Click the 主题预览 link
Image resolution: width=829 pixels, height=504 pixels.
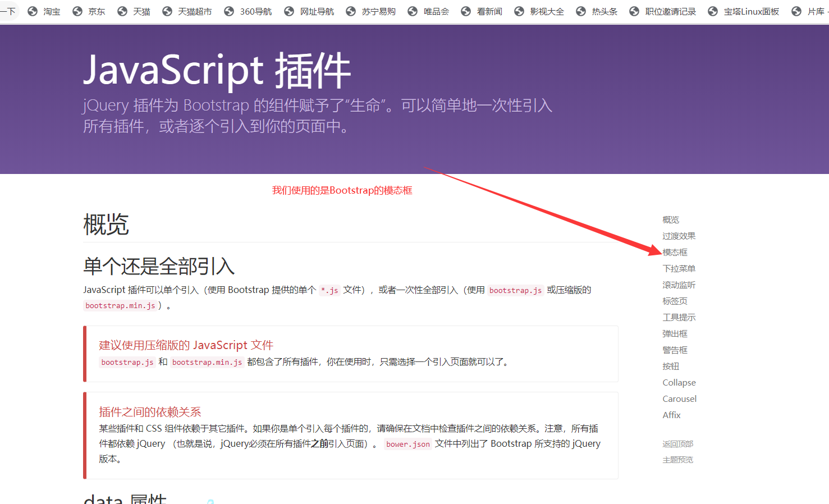pos(678,460)
